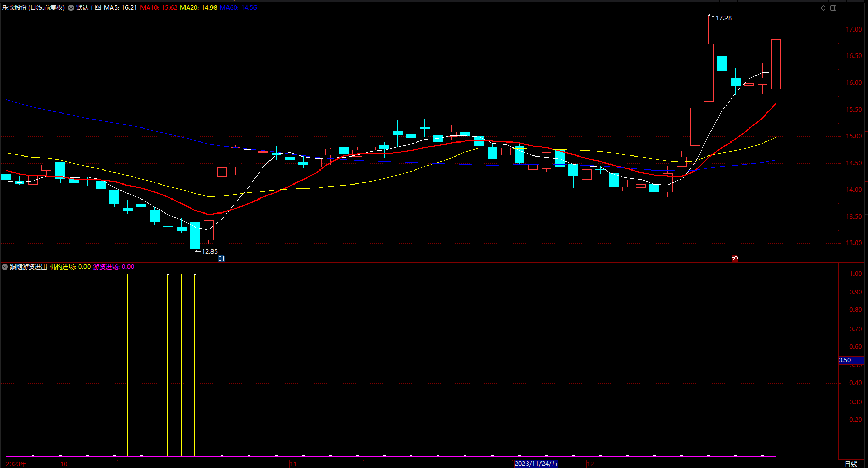Open the dropdown arrow beside 默认主图
The image size is (868, 468).
[x=71, y=8]
